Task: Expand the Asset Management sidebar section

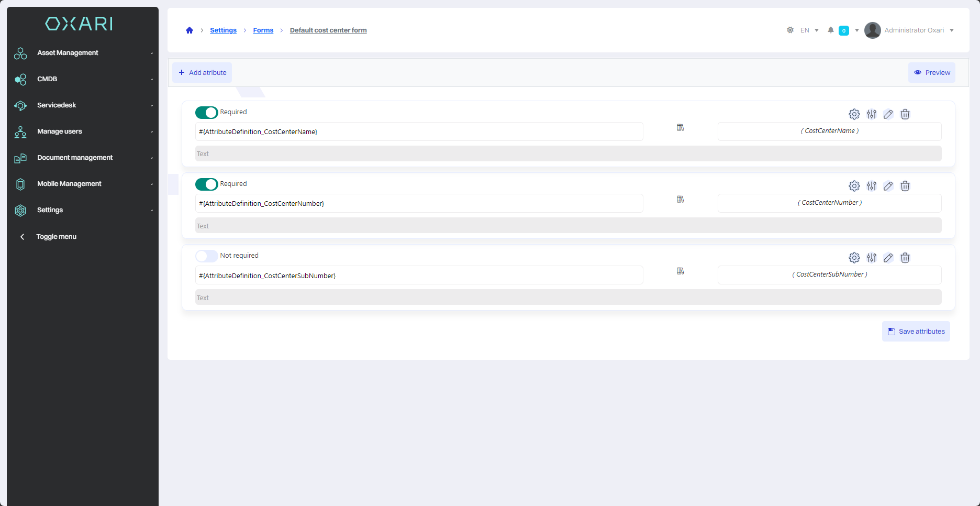Action: (83, 53)
